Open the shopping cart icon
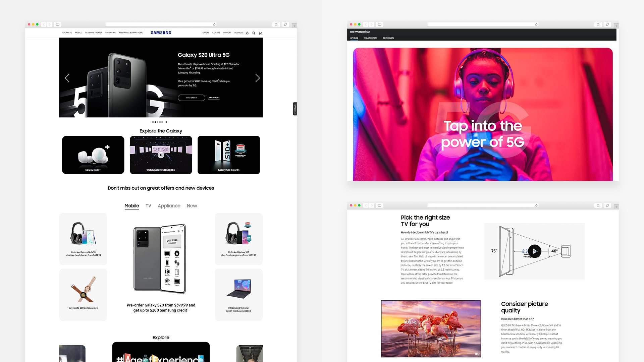The height and width of the screenshot is (362, 644). (x=260, y=33)
